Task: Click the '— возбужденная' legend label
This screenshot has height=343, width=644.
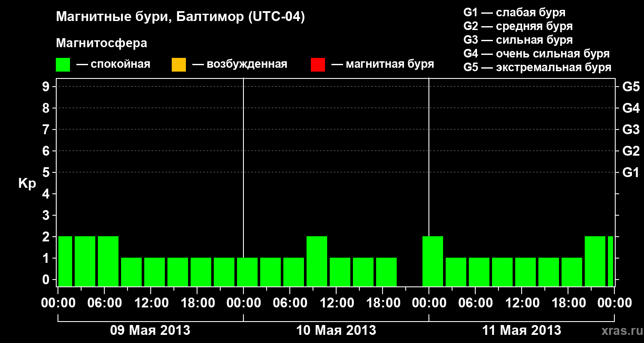Action: tap(240, 65)
